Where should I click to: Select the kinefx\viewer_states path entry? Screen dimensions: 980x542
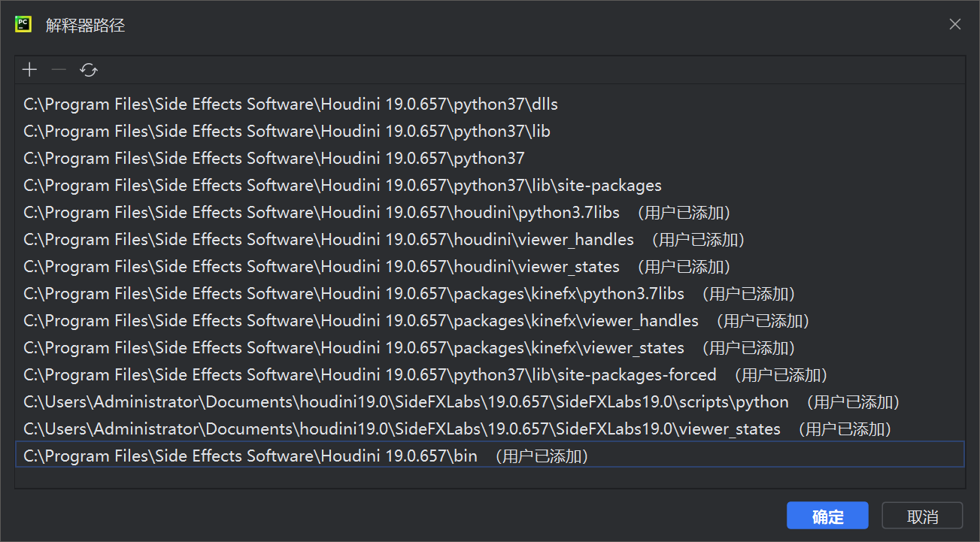pos(353,348)
